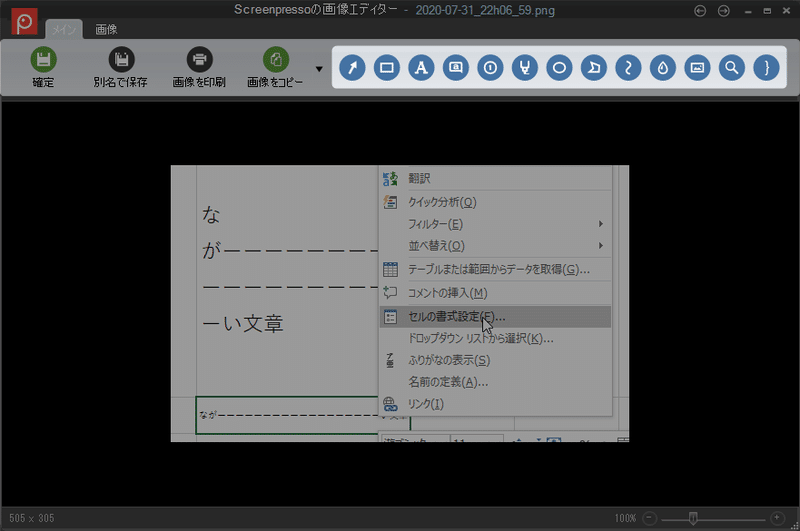Image resolution: width=800 pixels, height=531 pixels.
Task: Select the Arrow drawing tool
Action: pyautogui.click(x=352, y=67)
